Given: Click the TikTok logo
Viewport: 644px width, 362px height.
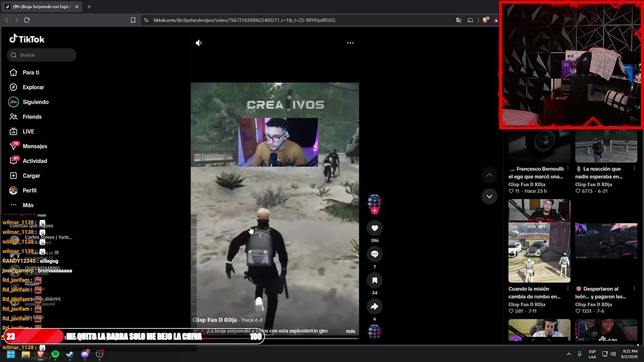Looking at the screenshot, I should [27, 39].
